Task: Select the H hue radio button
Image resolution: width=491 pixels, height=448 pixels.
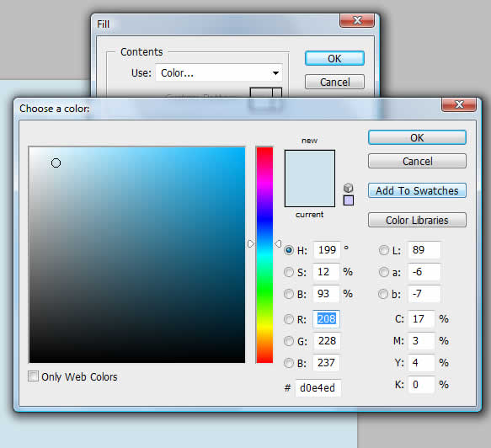Action: pyautogui.click(x=289, y=250)
